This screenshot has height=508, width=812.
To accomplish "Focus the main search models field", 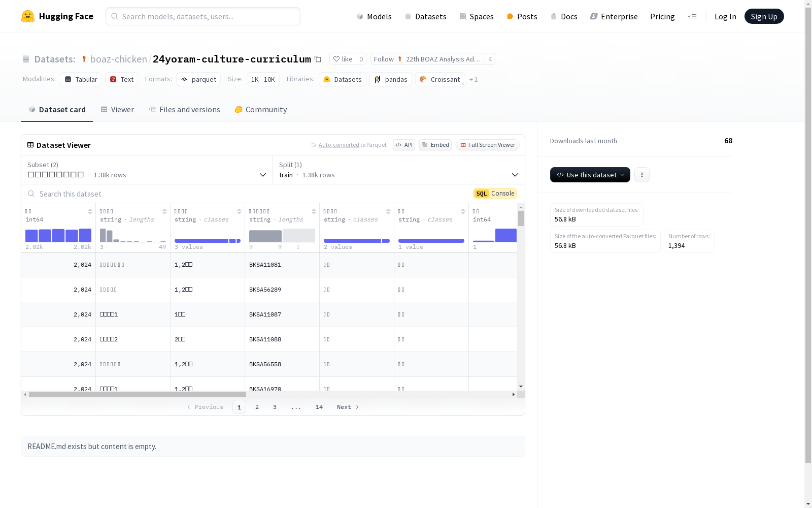I will [x=203, y=16].
